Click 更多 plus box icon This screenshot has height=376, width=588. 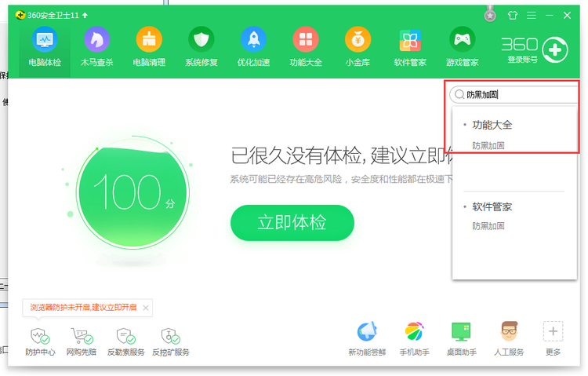point(554,331)
